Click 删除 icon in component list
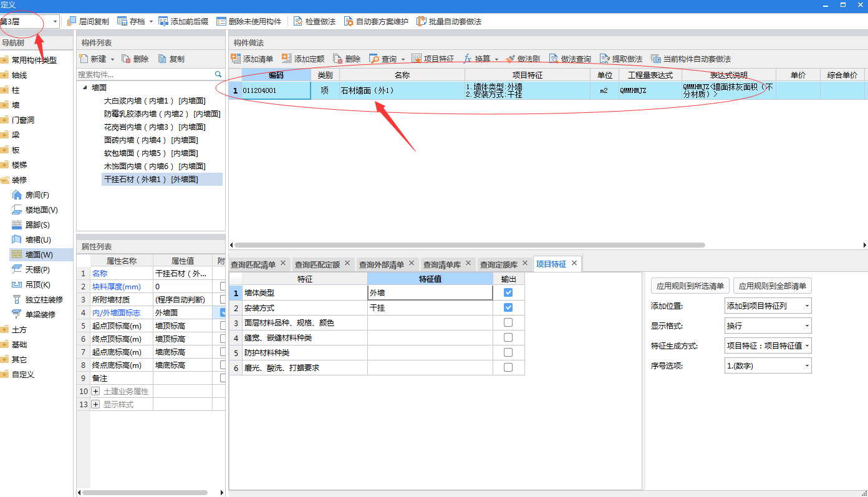 (126, 59)
